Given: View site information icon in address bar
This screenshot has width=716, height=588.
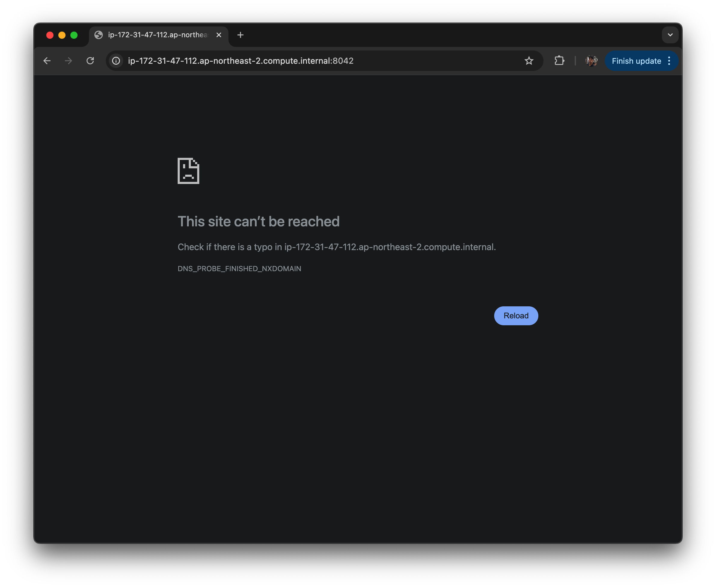Looking at the screenshot, I should pos(116,61).
